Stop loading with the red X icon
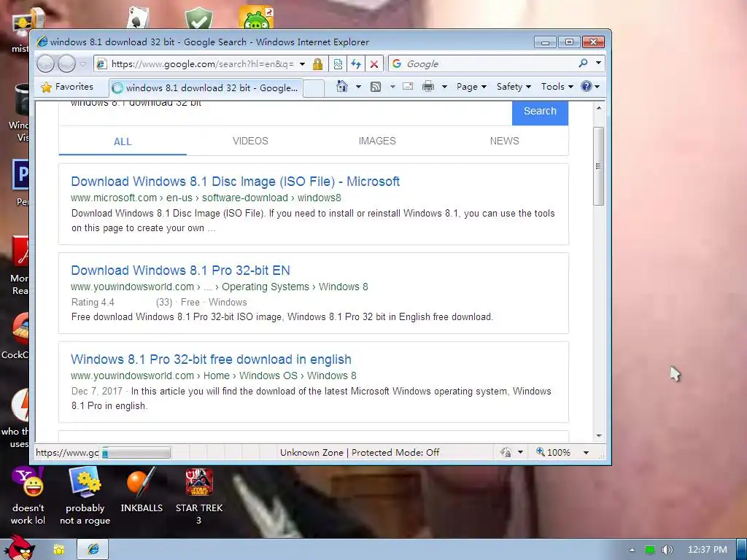Viewport: 747px width, 560px height. pyautogui.click(x=374, y=64)
